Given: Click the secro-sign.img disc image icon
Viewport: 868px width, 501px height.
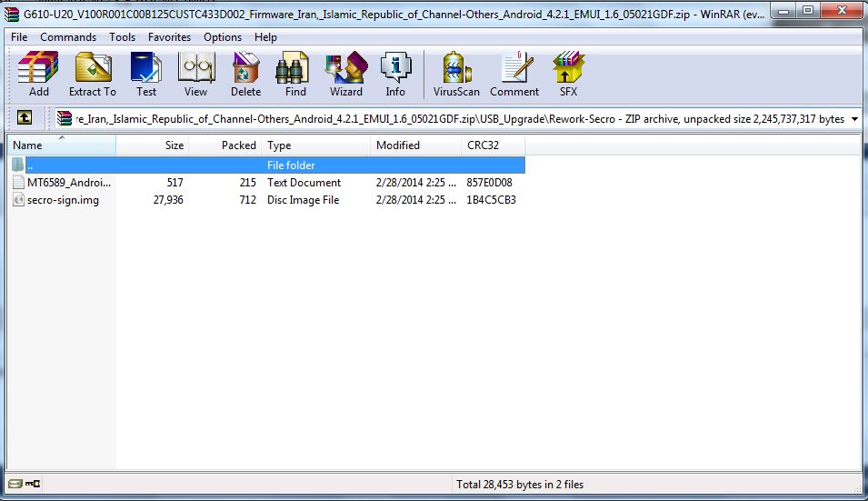Looking at the screenshot, I should 18,200.
